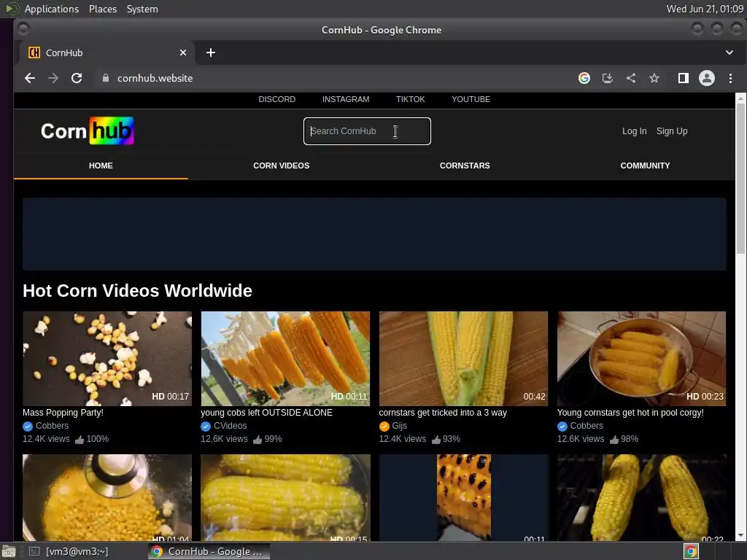Open the 'young cobs left OUTSIDE ALONE' title

click(266, 413)
